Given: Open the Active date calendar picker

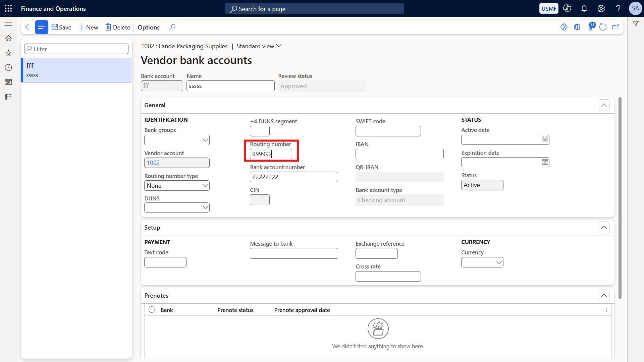Looking at the screenshot, I should coord(545,139).
